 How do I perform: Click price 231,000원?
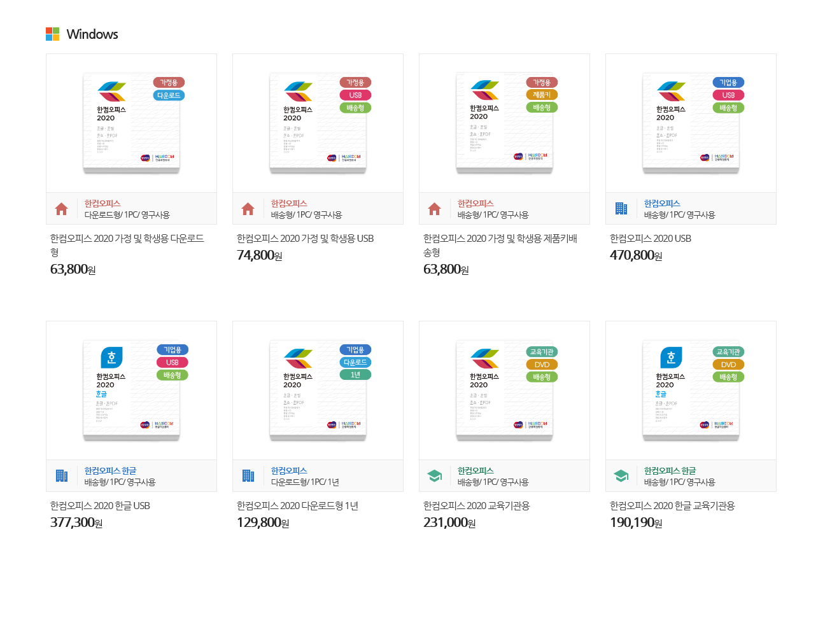(x=449, y=522)
